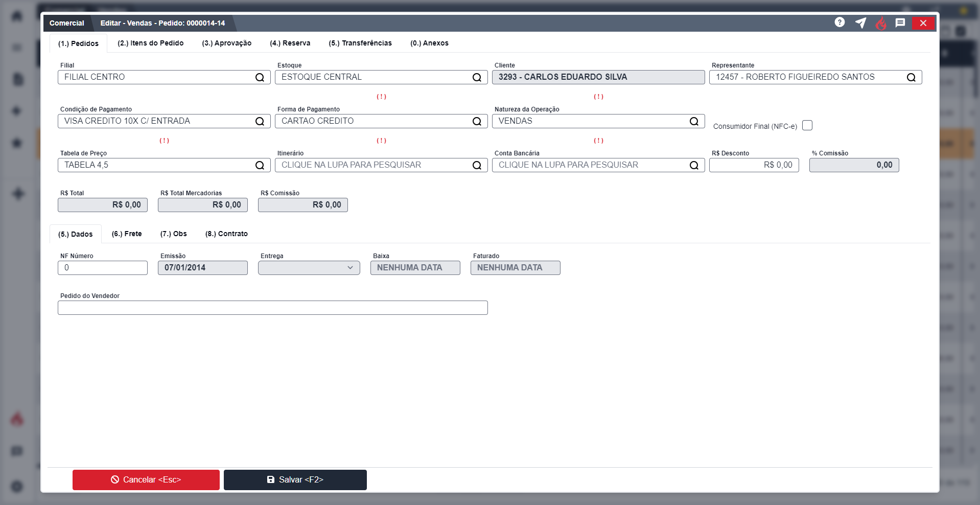980x505 pixels.
Task: Click the % Comissão field
Action: pyautogui.click(x=854, y=165)
